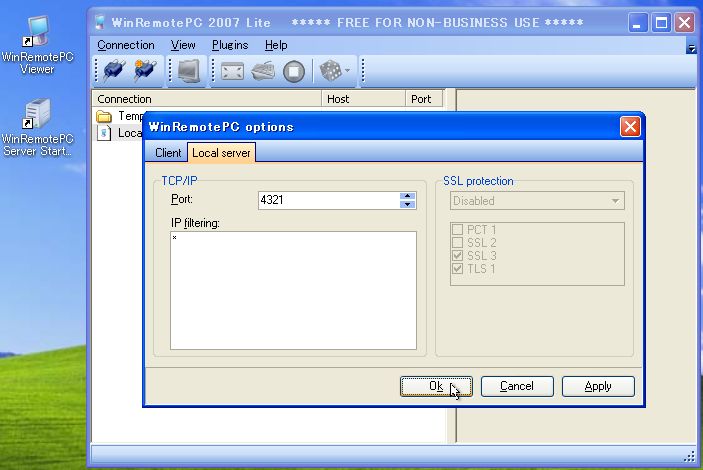This screenshot has height=470, width=703.
Task: Open the SSL protection Disabled dropdown
Action: pyautogui.click(x=537, y=201)
